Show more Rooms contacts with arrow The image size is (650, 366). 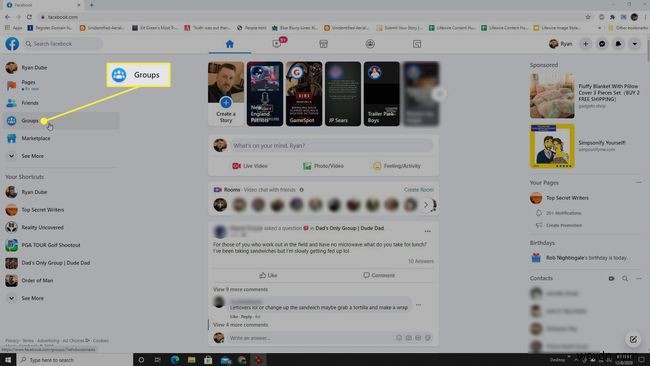426,205
